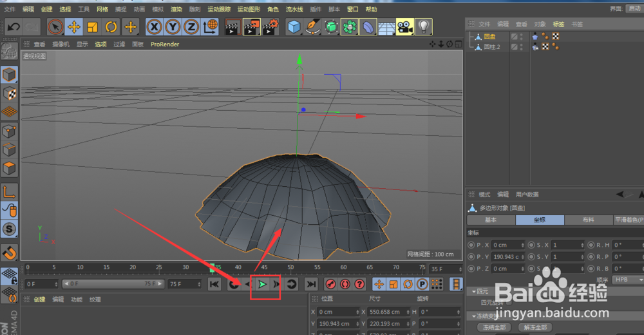Open the 文件 menu in main menu bar

click(x=10, y=9)
